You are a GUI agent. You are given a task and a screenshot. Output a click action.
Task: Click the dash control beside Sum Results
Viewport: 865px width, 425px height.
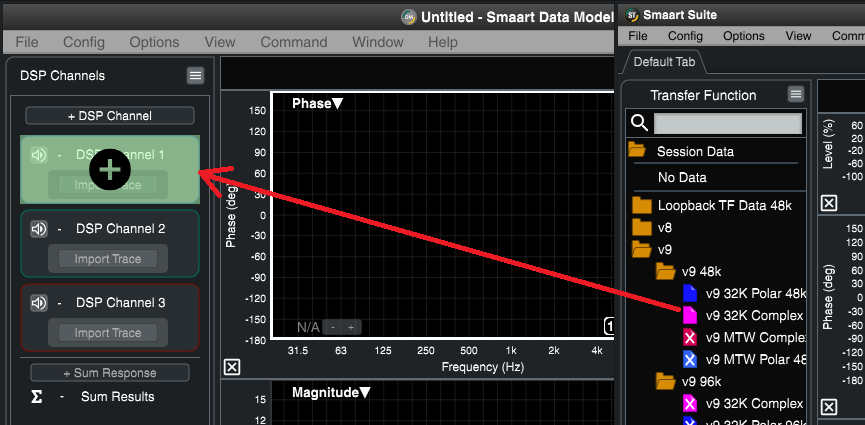(x=62, y=397)
